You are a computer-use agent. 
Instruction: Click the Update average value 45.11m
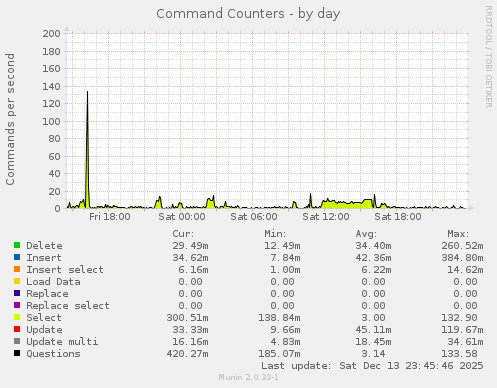pyautogui.click(x=373, y=330)
